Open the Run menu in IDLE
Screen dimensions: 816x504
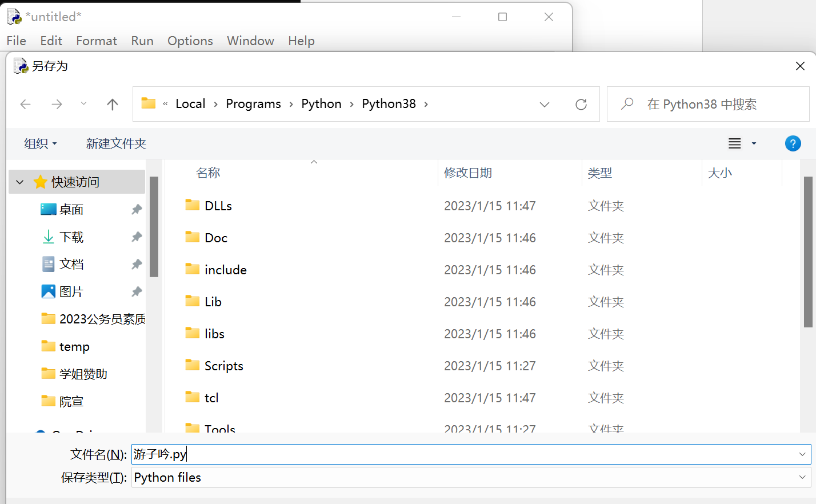pyautogui.click(x=142, y=41)
